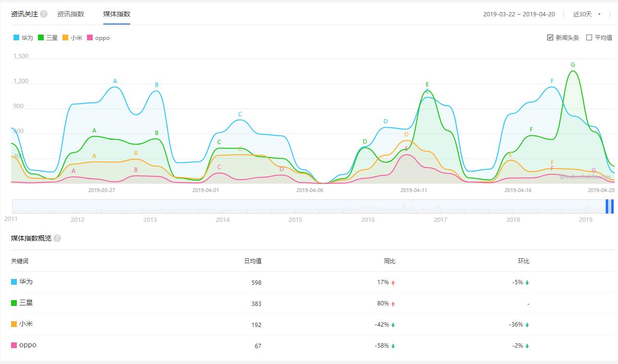Viewport: 618px width, 364px height.
Task: Click help icon next to 资讯关注
Action: (x=44, y=14)
